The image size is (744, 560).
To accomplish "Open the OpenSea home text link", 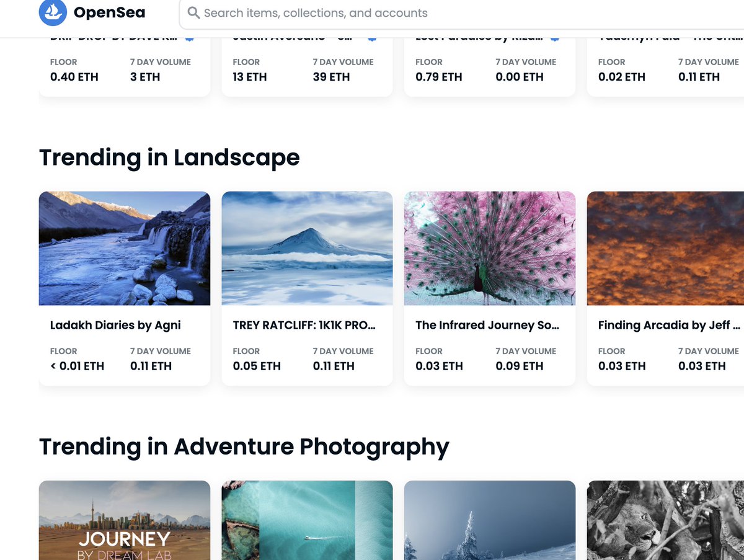I will (109, 12).
